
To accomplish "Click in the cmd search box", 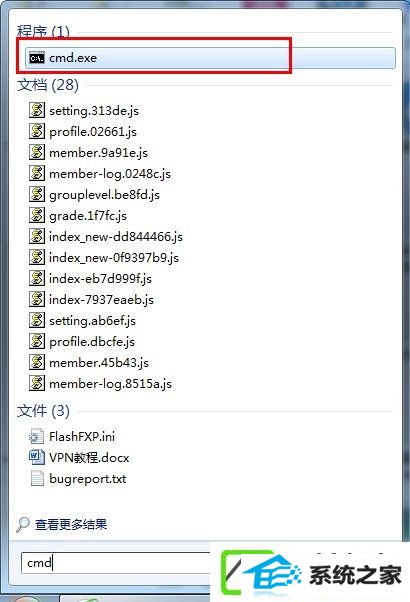I will [116, 563].
